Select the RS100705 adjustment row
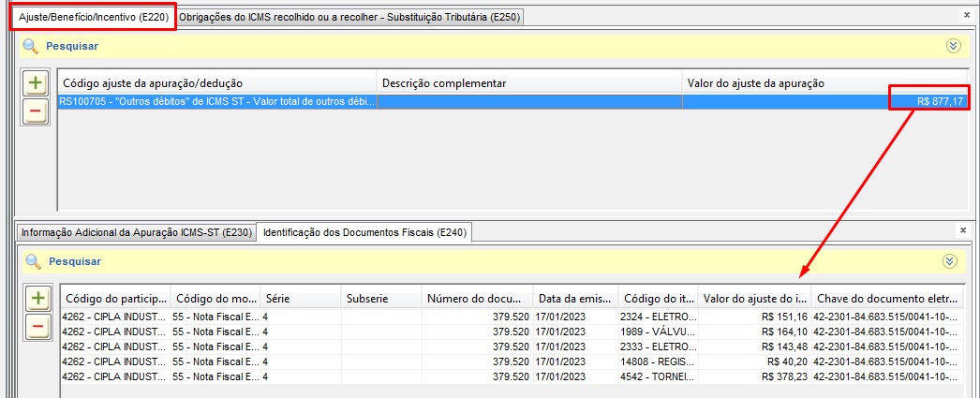The image size is (980, 398). (x=216, y=101)
